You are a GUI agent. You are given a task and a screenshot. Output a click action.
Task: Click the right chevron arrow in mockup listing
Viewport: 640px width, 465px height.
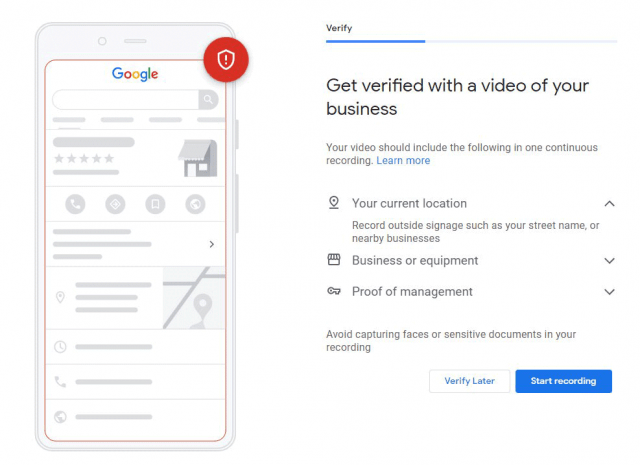(x=211, y=244)
